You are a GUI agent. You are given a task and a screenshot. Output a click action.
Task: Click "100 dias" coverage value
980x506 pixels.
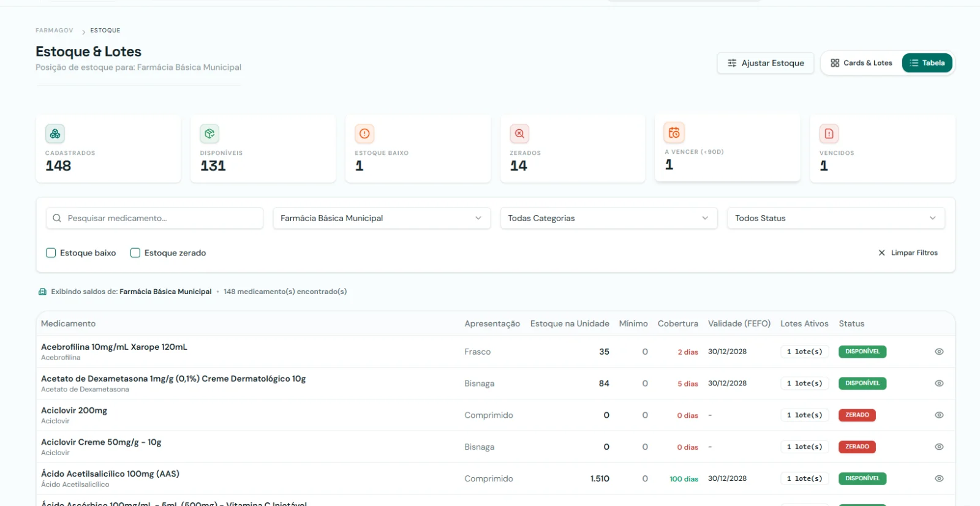684,479
